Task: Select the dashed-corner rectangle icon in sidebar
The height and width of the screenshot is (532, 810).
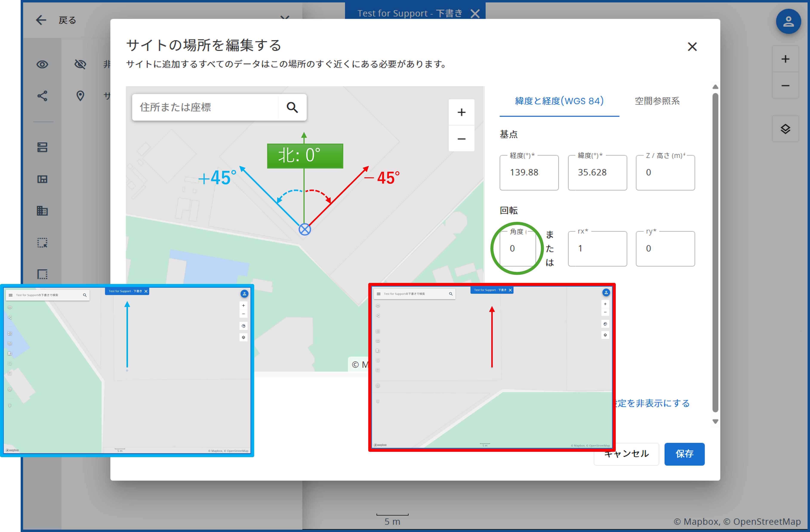Action: [x=42, y=274]
